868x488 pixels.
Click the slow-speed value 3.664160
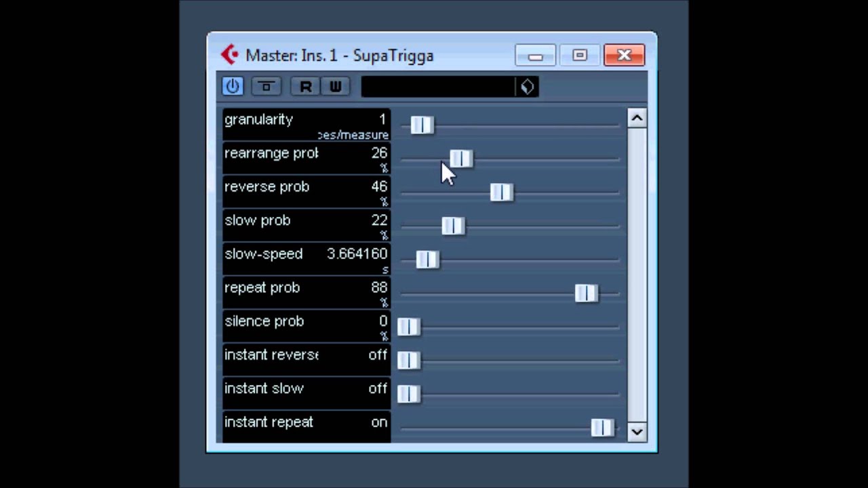357,253
